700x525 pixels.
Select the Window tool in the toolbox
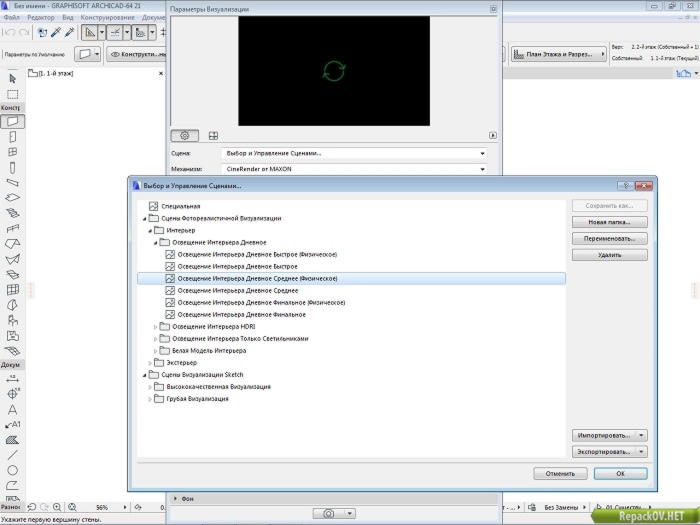[x=12, y=152]
